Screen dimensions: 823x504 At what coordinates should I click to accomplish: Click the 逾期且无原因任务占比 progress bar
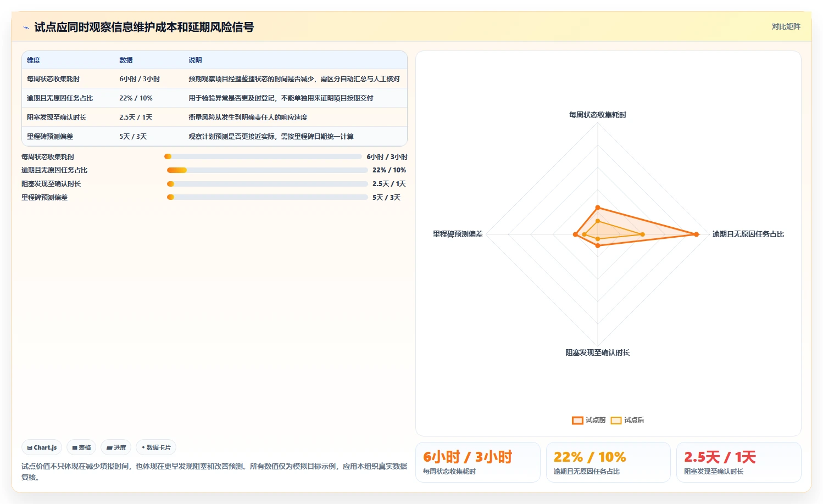tap(268, 170)
